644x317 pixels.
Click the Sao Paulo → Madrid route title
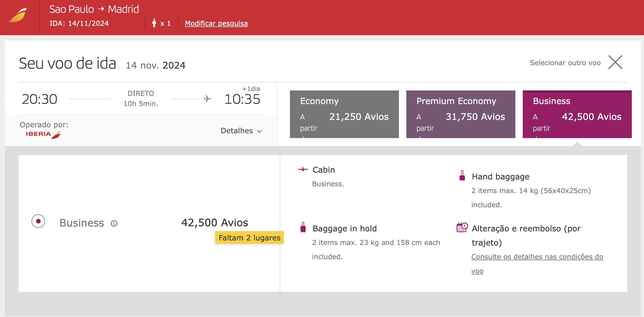(94, 9)
